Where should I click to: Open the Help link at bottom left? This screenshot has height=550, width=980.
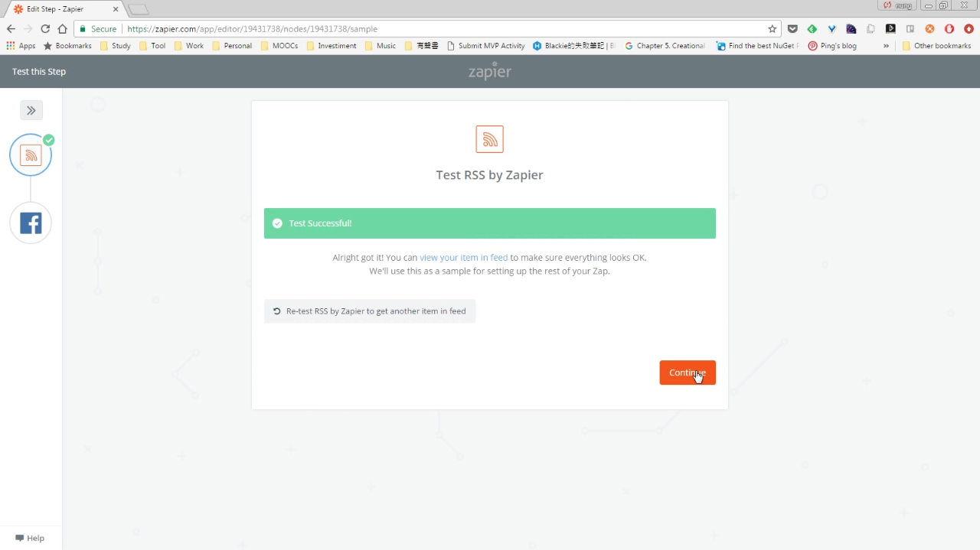click(30, 538)
